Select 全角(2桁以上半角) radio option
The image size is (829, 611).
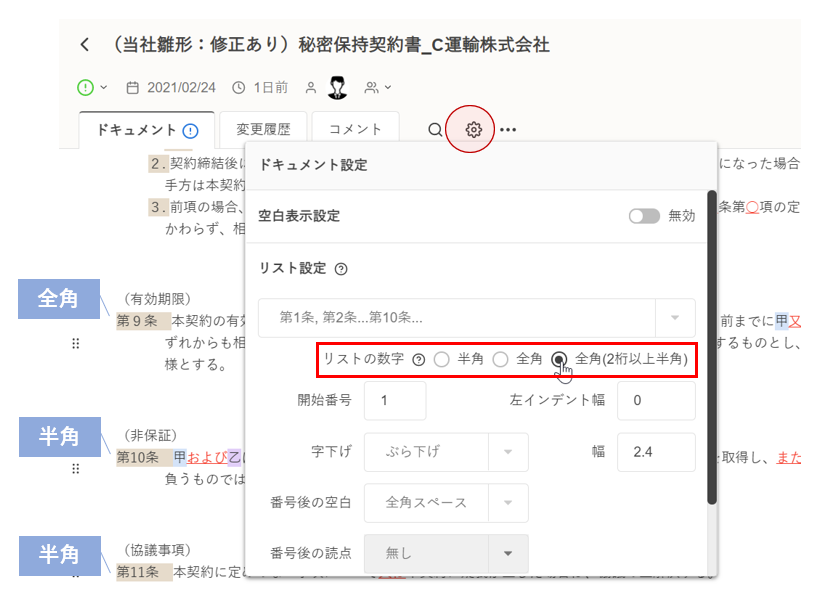coord(559,360)
